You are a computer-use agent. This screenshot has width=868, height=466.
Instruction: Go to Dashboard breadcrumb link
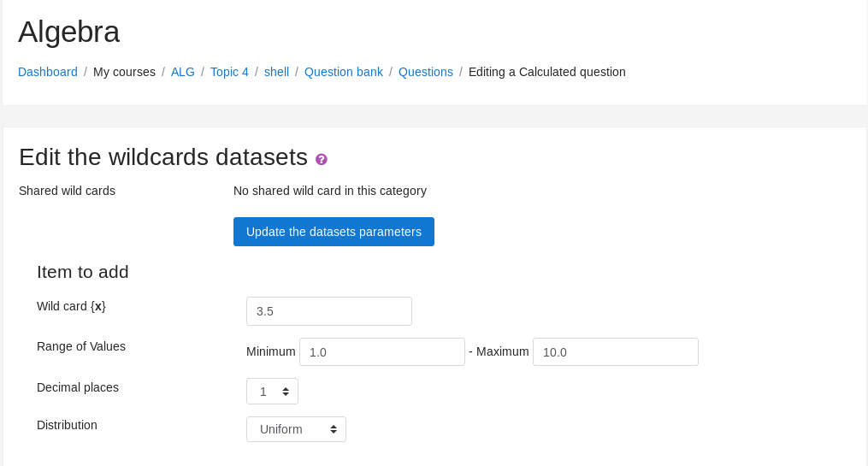coord(48,72)
